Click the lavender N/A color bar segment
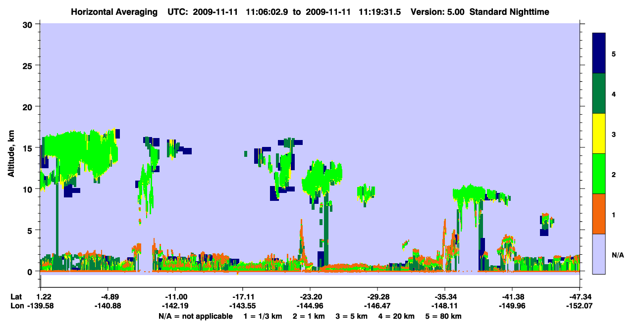The width and height of the screenshot is (644, 330). coord(599,254)
